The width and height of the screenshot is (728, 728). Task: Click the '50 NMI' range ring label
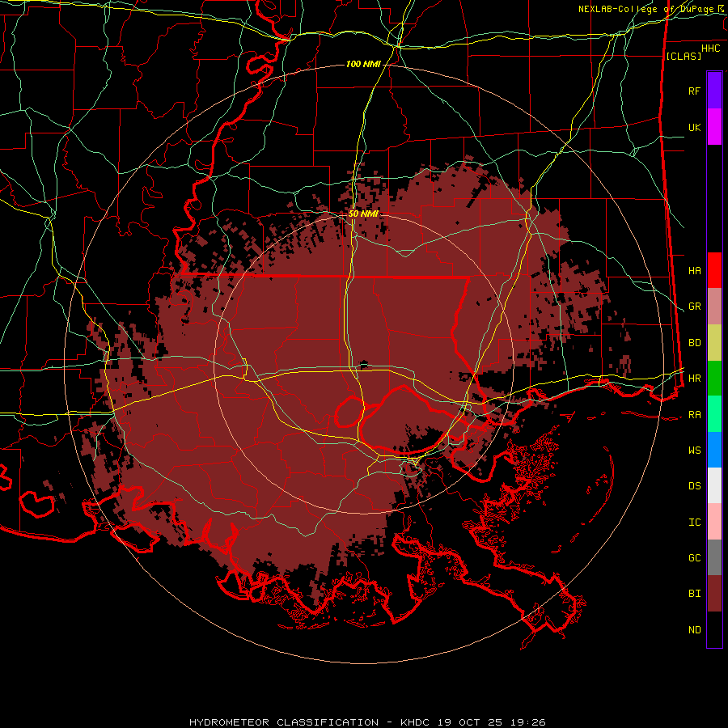coord(363,214)
